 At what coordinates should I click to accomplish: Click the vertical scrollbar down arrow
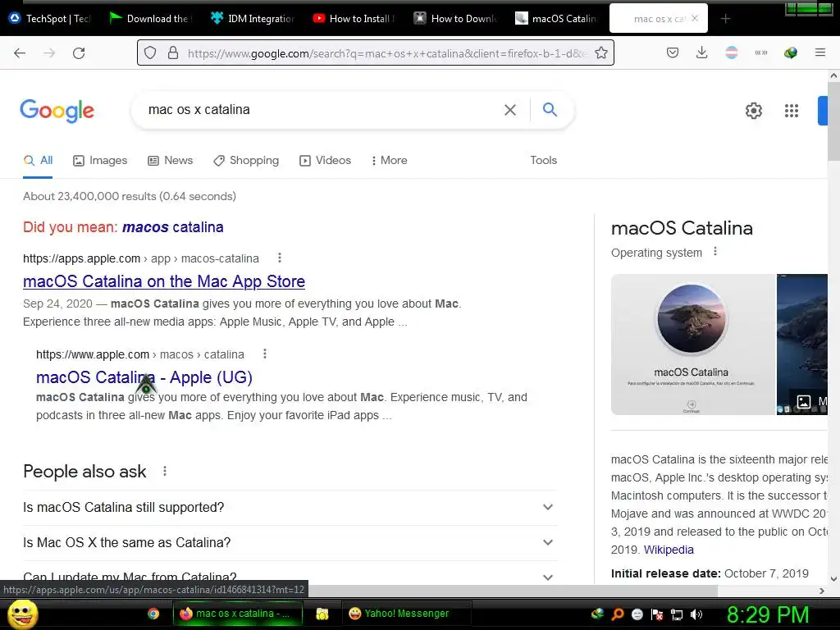(833, 578)
